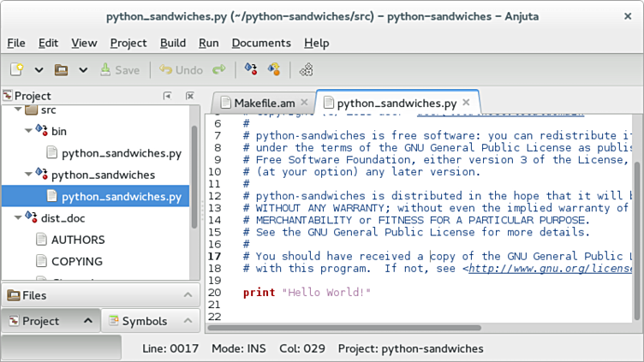Click the New file toolbar icon
The width and height of the screenshot is (644, 362).
coord(17,69)
